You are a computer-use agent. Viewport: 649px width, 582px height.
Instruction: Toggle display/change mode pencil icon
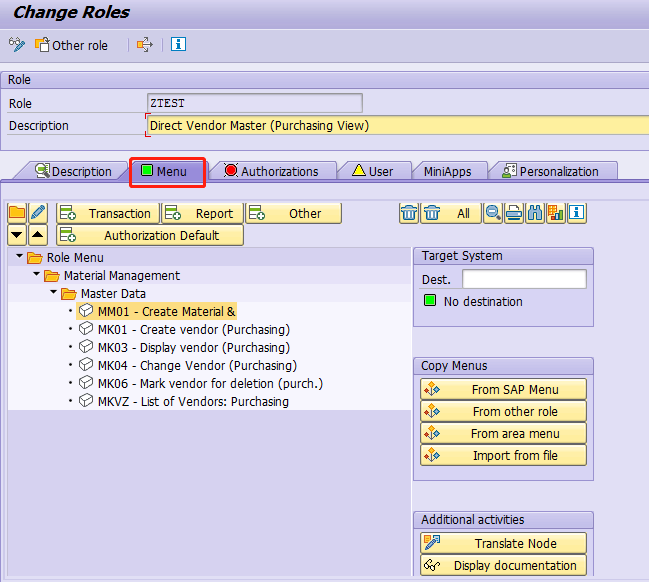pos(17,44)
